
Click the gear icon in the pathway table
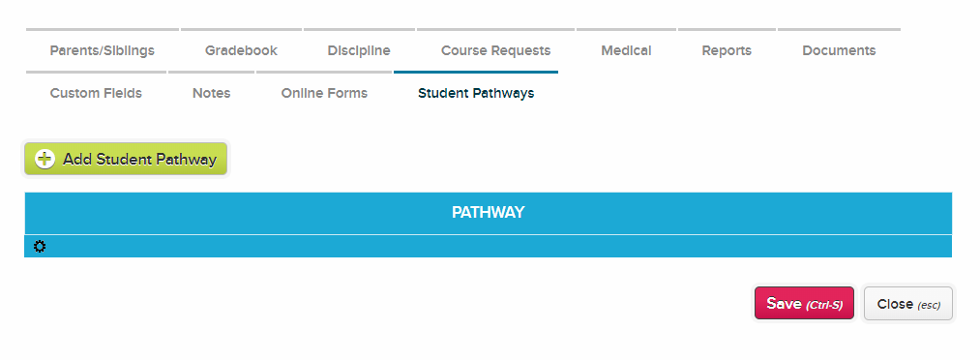pos(40,247)
